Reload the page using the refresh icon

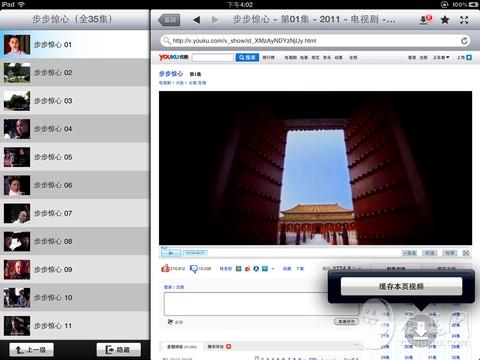(x=464, y=41)
